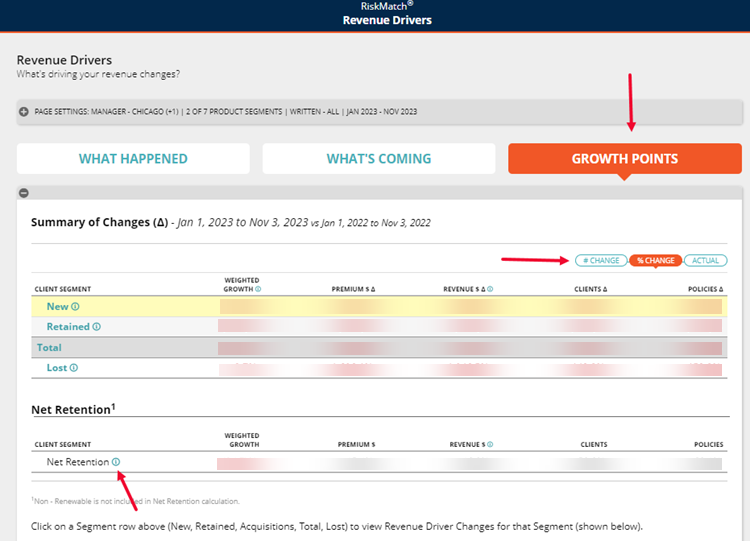Click info icon next to New segment
The height and width of the screenshot is (541, 750).
pyautogui.click(x=75, y=307)
